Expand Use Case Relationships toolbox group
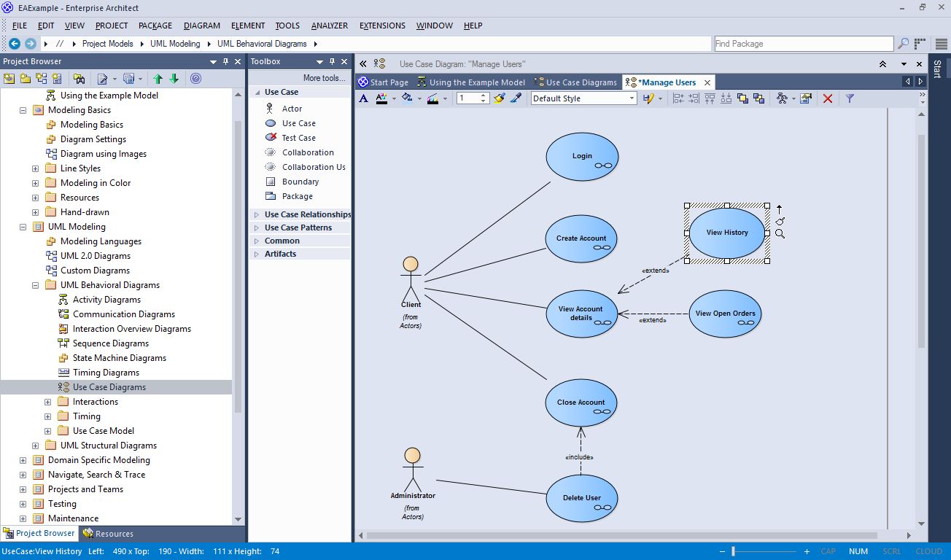The image size is (951, 560). click(257, 214)
